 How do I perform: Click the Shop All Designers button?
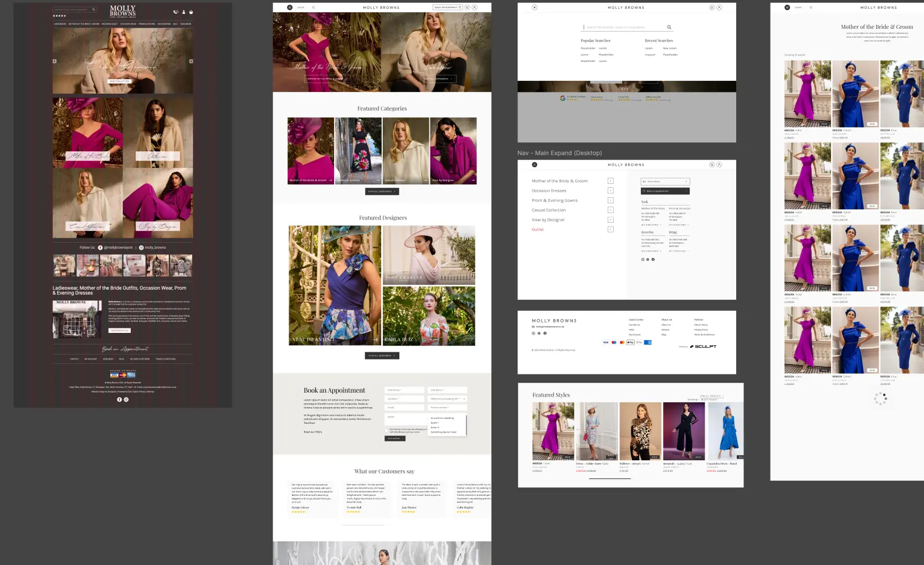(x=382, y=356)
